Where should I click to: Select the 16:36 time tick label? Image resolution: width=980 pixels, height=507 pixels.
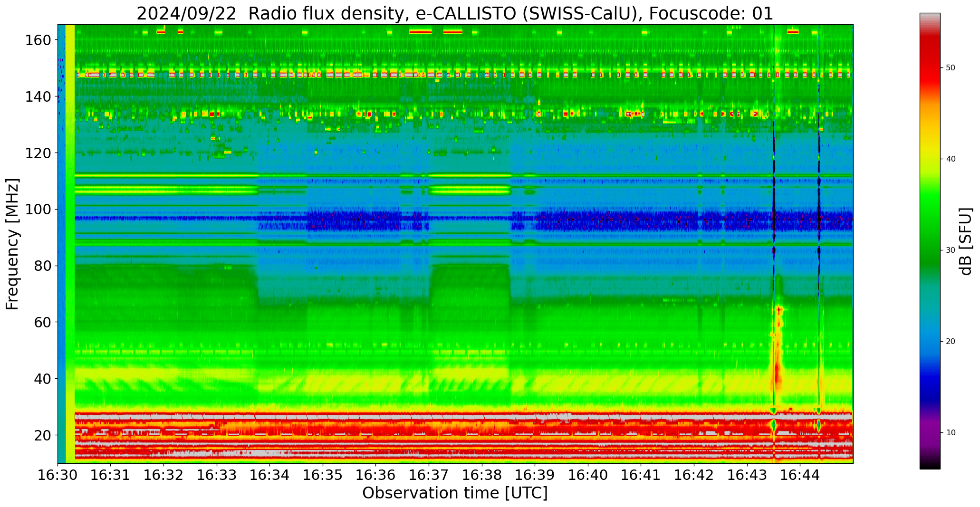click(x=376, y=475)
